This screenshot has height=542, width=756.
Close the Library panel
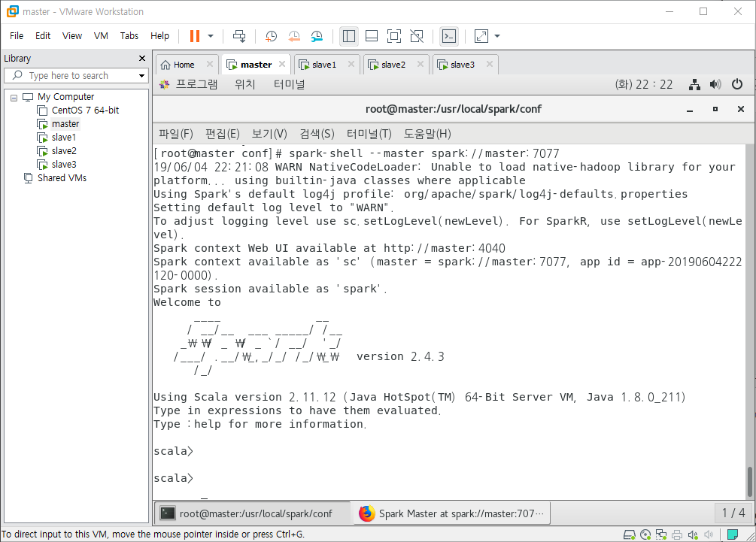pos(141,59)
